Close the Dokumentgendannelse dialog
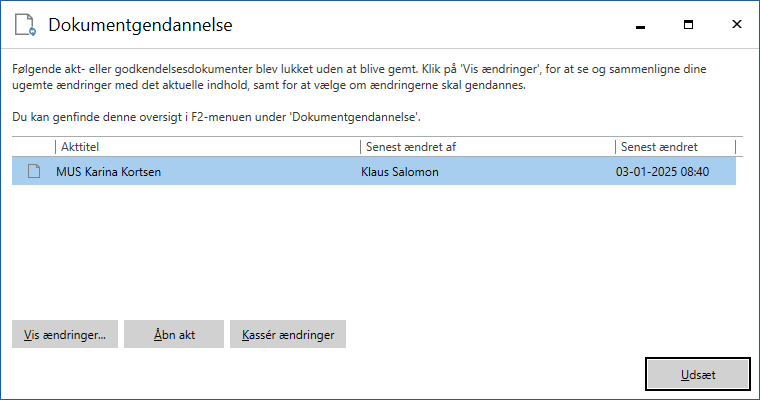This screenshot has width=760, height=400. (x=736, y=24)
